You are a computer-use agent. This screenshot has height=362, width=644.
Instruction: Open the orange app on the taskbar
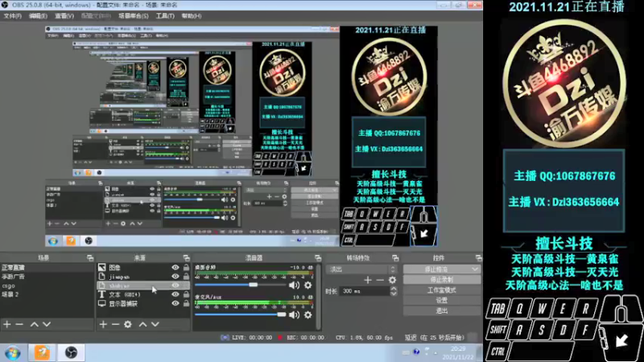click(42, 353)
